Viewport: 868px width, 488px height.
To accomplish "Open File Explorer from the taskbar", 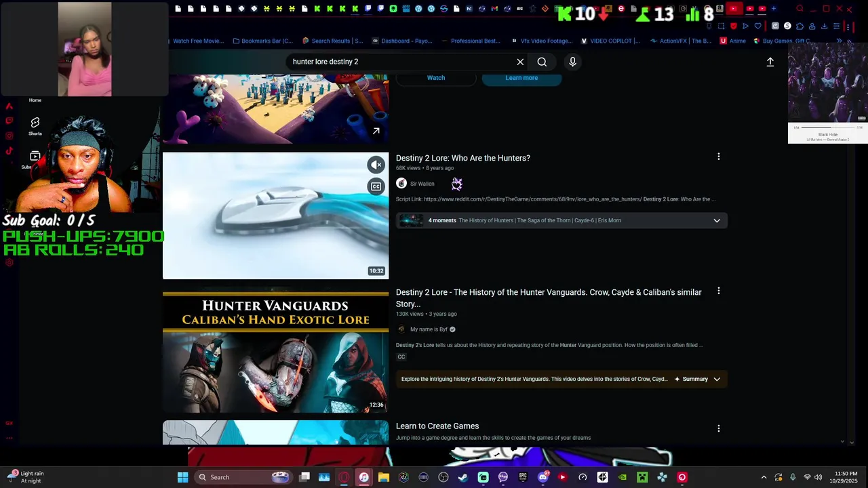I will coord(384,477).
